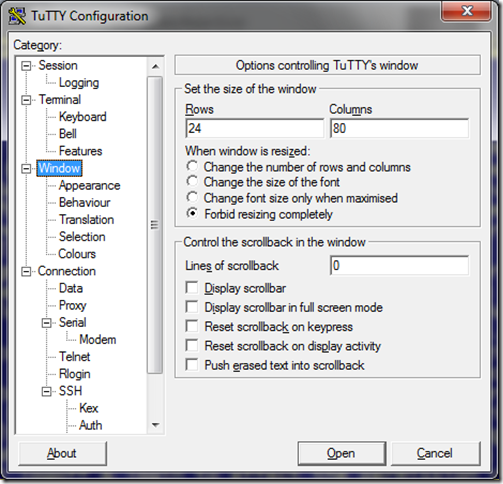Collapse the Terminal tree node
Viewport: 503px width, 484px height.
[x=26, y=100]
